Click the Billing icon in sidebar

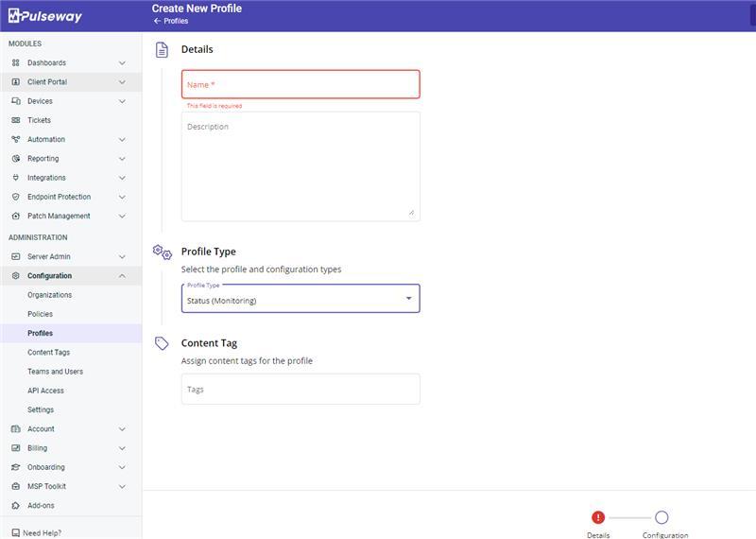[16, 448]
